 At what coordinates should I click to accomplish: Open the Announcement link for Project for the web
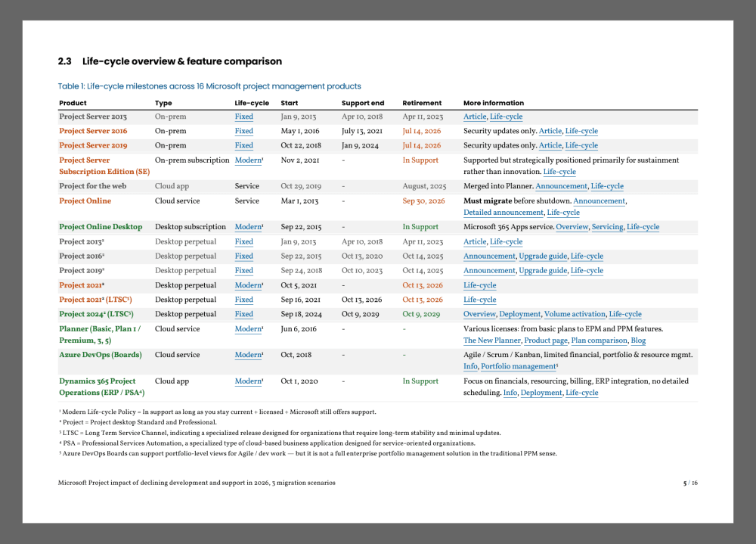click(x=561, y=186)
